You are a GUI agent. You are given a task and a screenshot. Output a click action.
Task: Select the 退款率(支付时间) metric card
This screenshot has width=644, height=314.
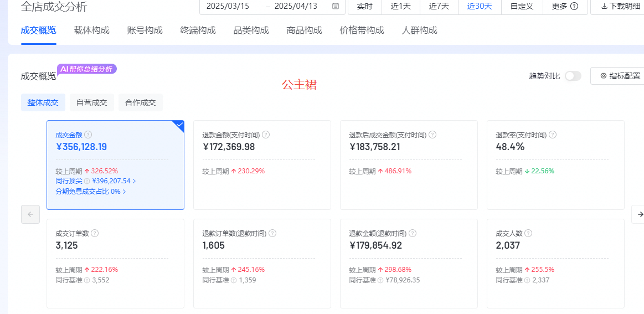pos(555,165)
